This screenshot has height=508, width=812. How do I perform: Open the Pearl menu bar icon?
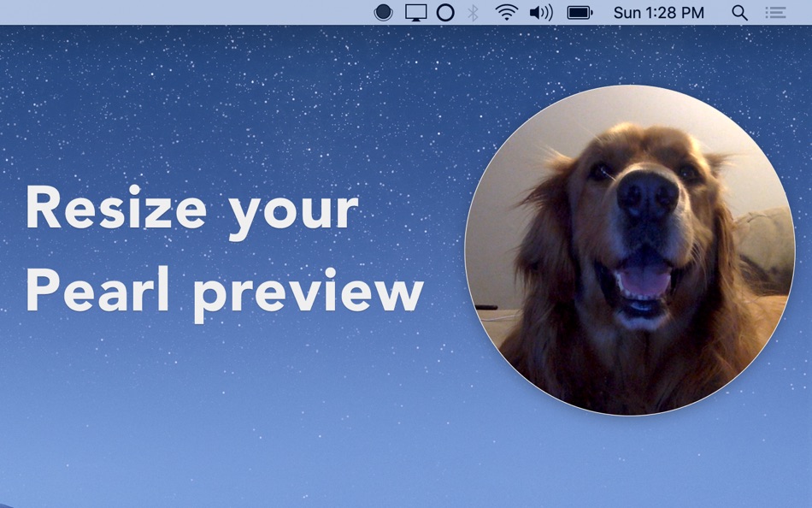[383, 13]
